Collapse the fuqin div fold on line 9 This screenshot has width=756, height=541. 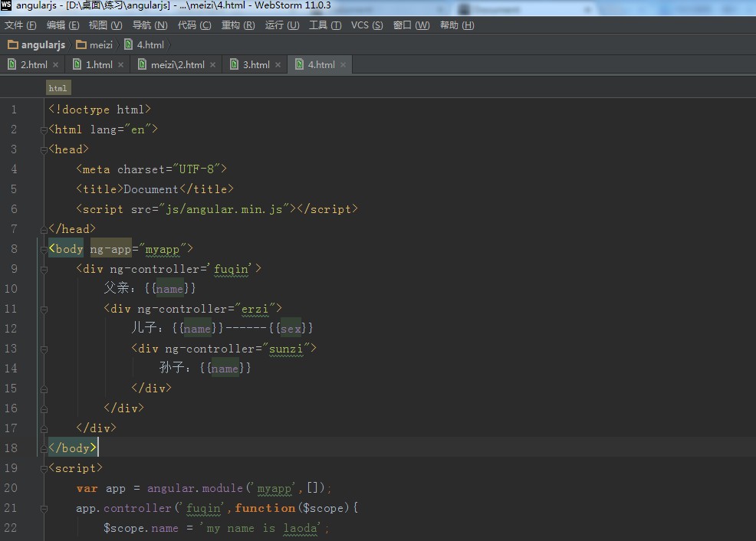(x=44, y=269)
